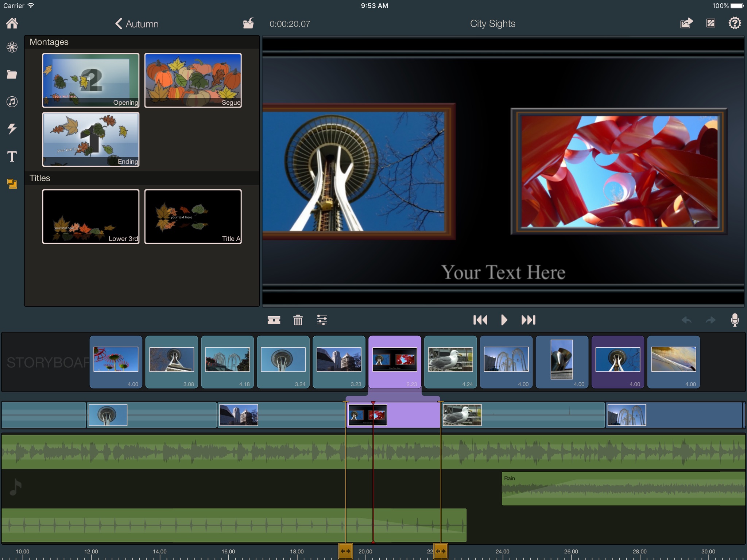Viewport: 747px width, 560px height.
Task: Select the flower storyboard clip 4.00
Action: [x=116, y=362]
